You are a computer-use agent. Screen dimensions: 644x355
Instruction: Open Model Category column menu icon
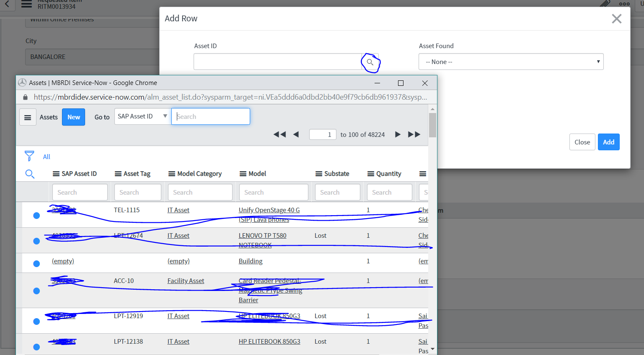[x=172, y=174]
